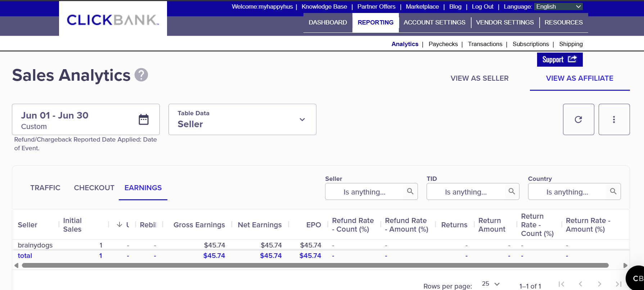Click the left arrow of horizontal scrollbar
The image size is (644, 290).
tap(16, 266)
